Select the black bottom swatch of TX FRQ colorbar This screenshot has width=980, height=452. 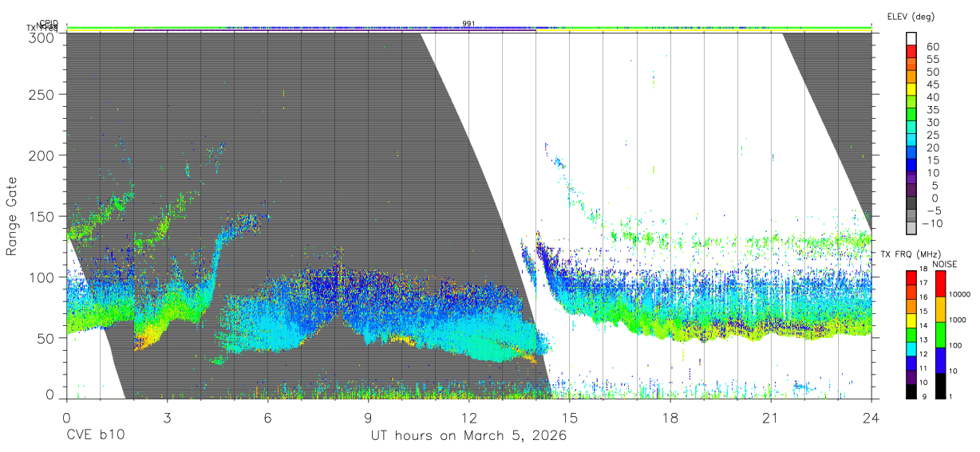pos(911,390)
